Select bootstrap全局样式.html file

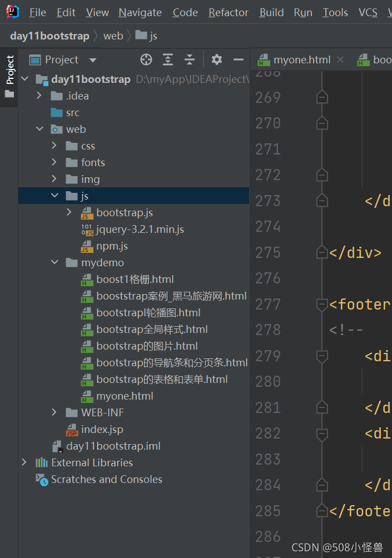click(x=152, y=329)
